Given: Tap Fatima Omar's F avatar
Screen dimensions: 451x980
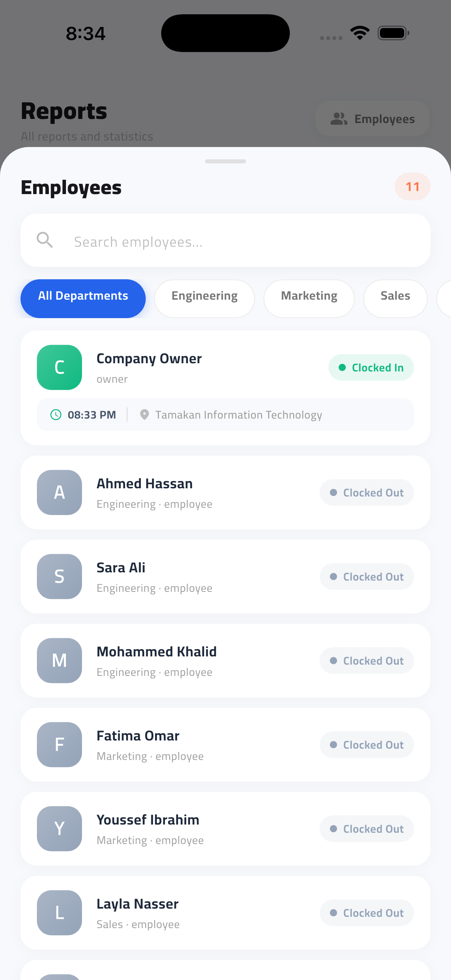Looking at the screenshot, I should click(x=59, y=745).
